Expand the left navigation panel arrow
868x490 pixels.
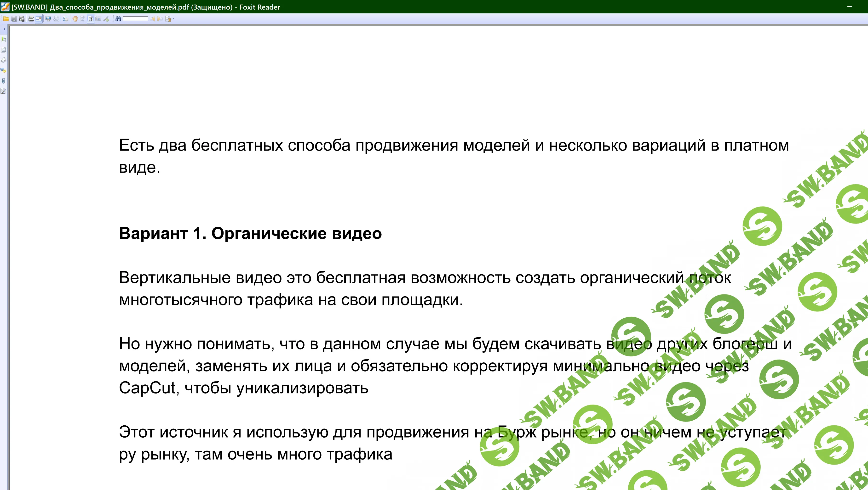coord(4,29)
